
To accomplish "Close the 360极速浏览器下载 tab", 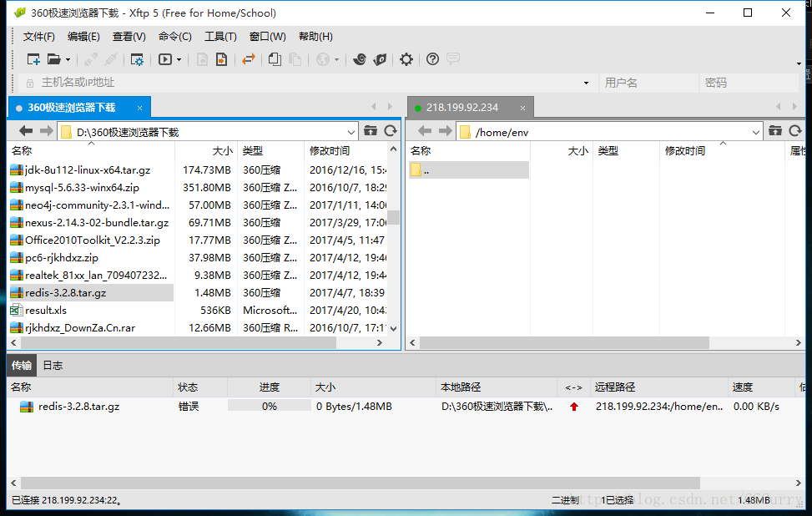I will (x=140, y=109).
